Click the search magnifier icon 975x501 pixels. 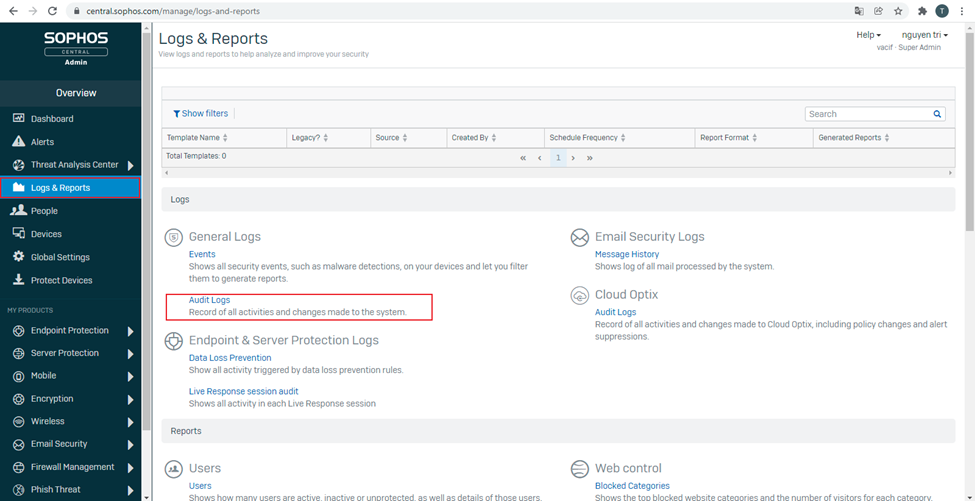pyautogui.click(x=937, y=114)
